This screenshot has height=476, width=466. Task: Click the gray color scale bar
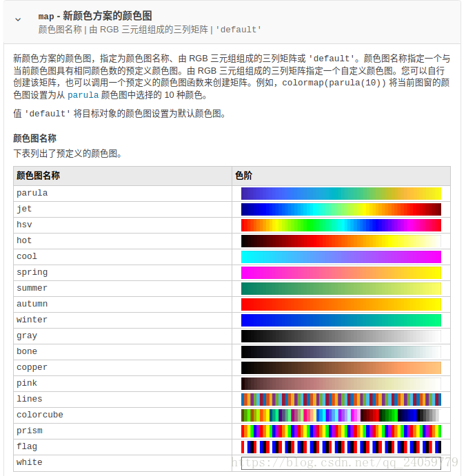(341, 336)
